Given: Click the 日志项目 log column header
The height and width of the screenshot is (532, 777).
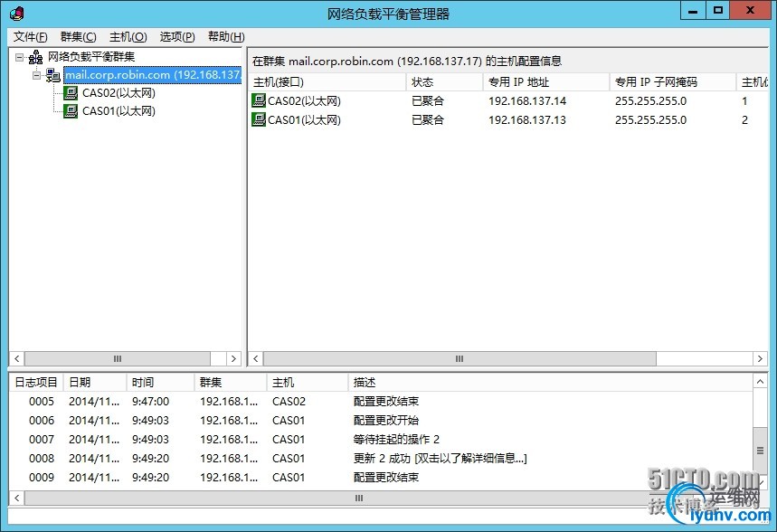Looking at the screenshot, I should click(x=35, y=383).
